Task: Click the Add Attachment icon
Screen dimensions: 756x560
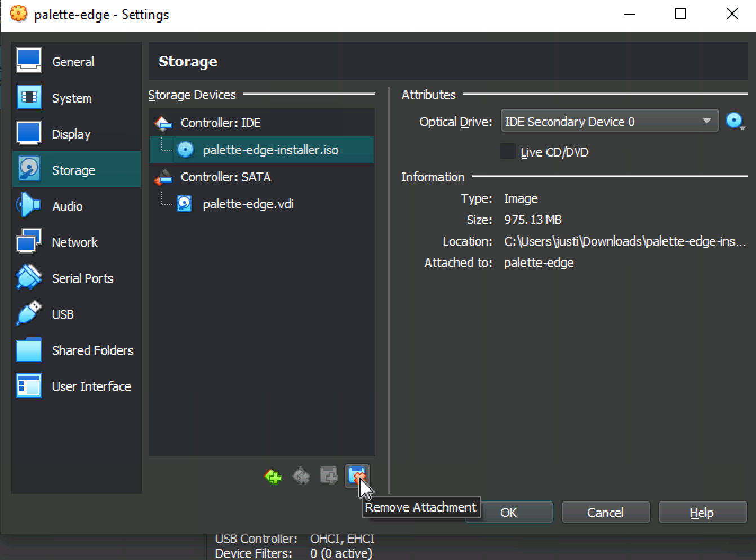Action: 328,476
